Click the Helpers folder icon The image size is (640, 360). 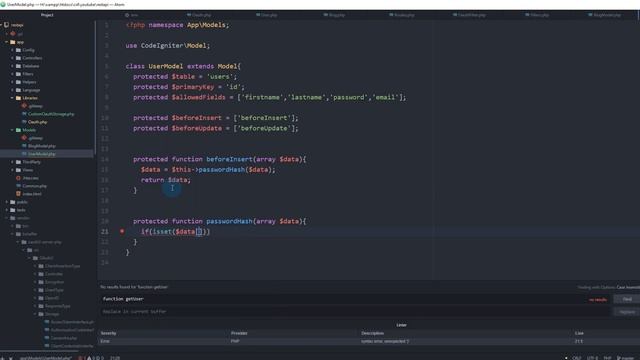coord(18,82)
